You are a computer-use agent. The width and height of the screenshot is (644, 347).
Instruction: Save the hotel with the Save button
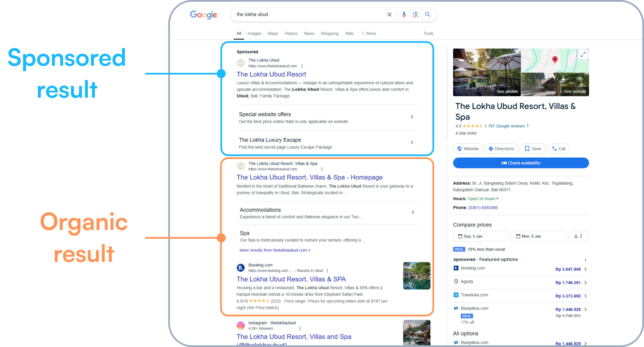click(532, 149)
